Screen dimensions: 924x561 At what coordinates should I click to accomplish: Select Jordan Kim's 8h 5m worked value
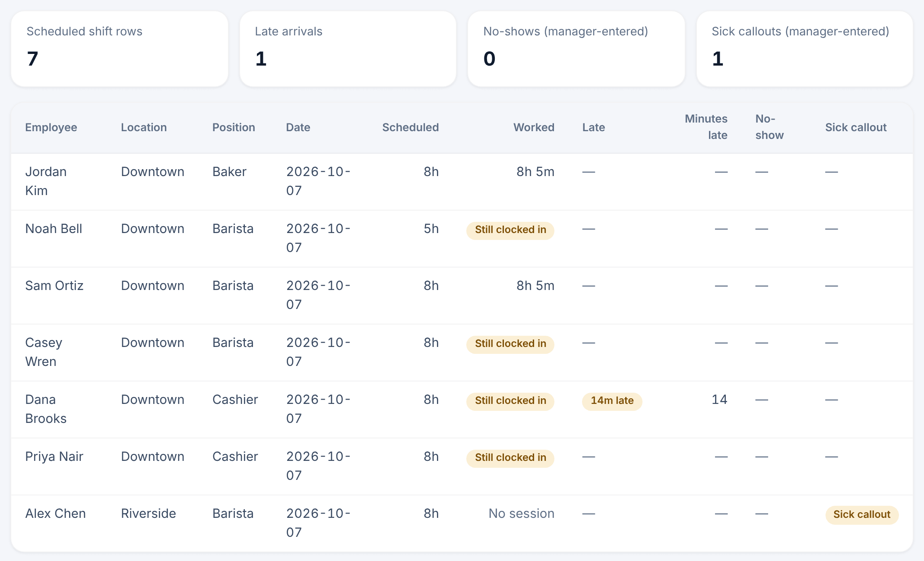(535, 172)
